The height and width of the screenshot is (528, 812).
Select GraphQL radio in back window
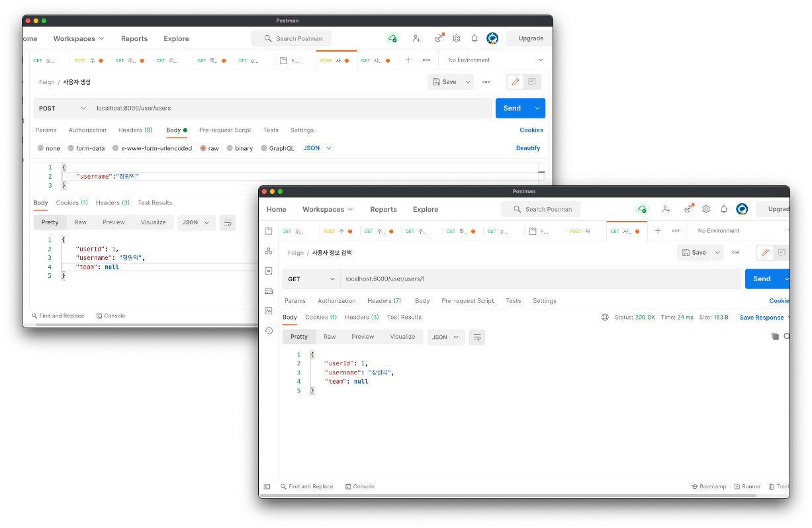[x=264, y=148]
